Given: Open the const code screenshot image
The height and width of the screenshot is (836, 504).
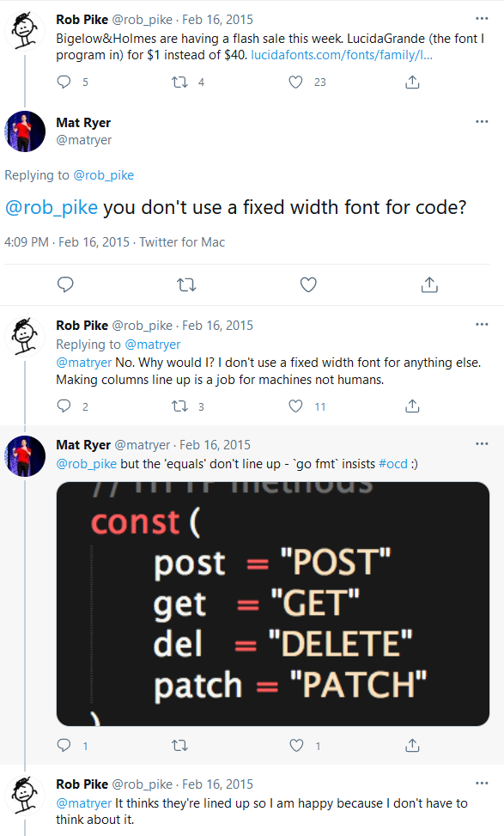Looking at the screenshot, I should pos(273,603).
